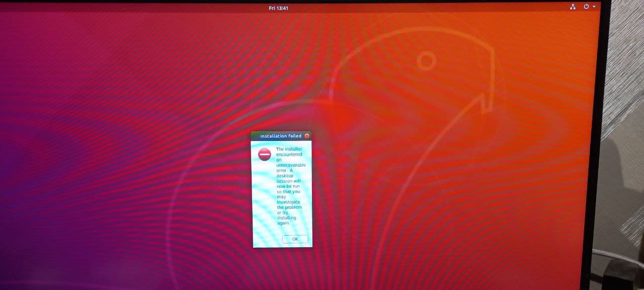Click the 'The installer encountered an unrecoverable error' message

coord(291,186)
